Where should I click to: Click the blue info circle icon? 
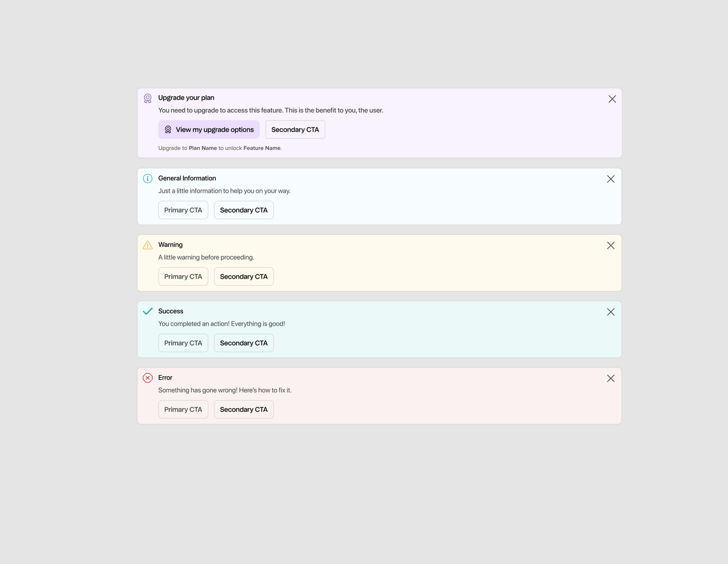pyautogui.click(x=148, y=179)
